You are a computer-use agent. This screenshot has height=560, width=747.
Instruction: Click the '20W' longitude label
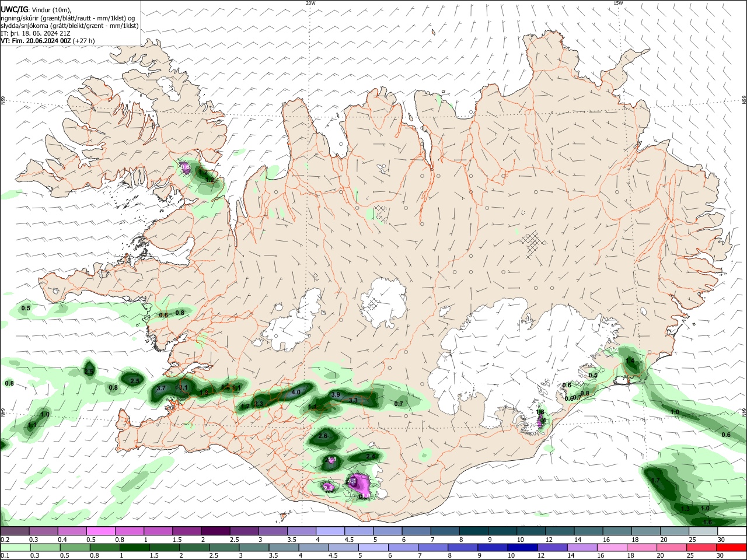[310, 3]
